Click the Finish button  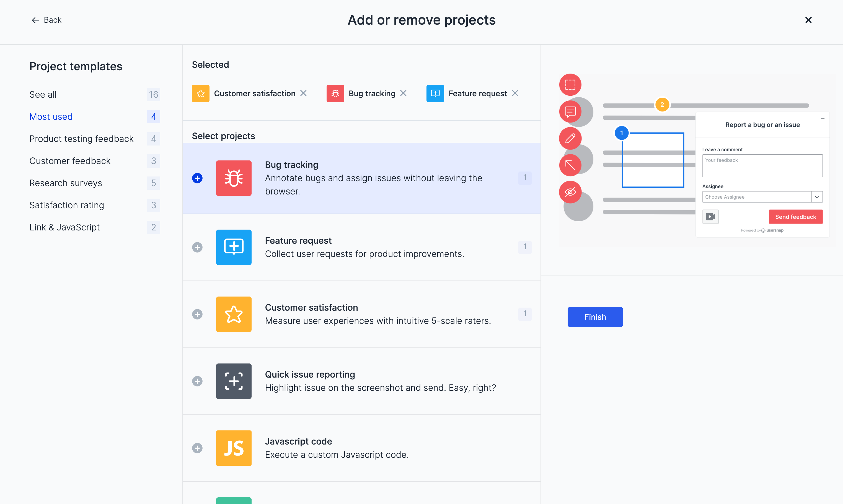coord(595,317)
